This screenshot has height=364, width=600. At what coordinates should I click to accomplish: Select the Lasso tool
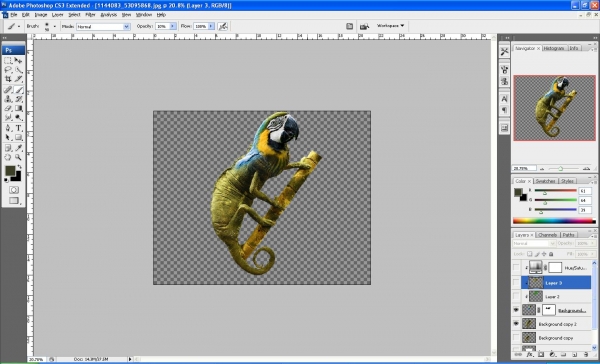(x=8, y=70)
